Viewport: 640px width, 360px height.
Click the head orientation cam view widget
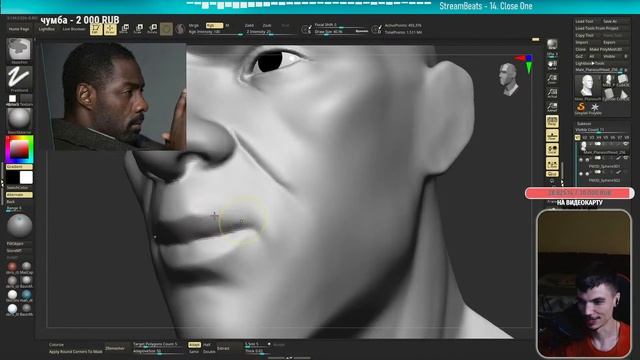tap(508, 79)
